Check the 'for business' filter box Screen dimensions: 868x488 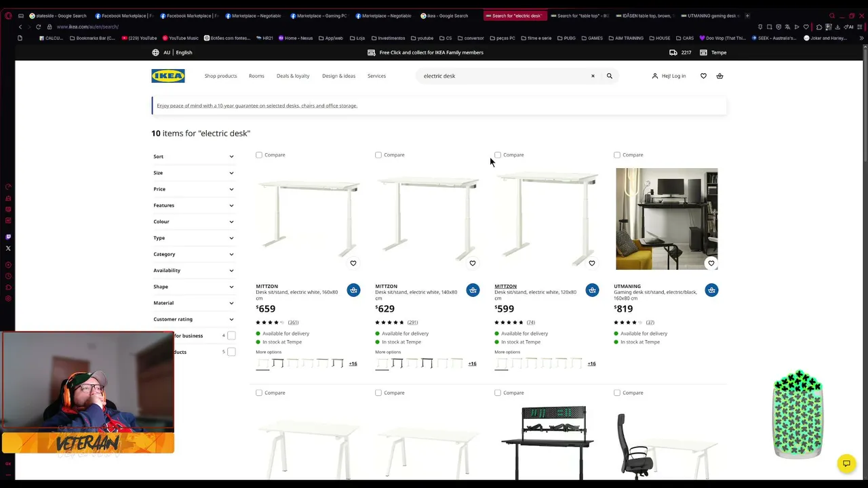click(x=231, y=335)
